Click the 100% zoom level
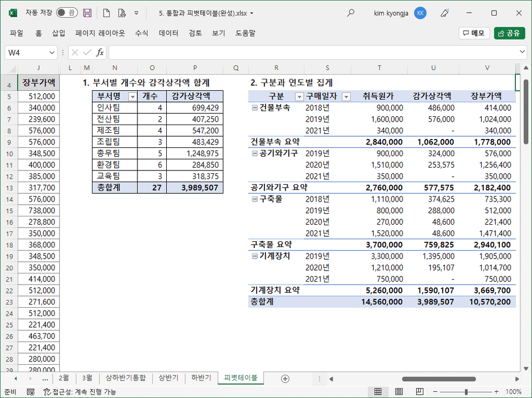This screenshot has height=398, width=532. pos(513,391)
